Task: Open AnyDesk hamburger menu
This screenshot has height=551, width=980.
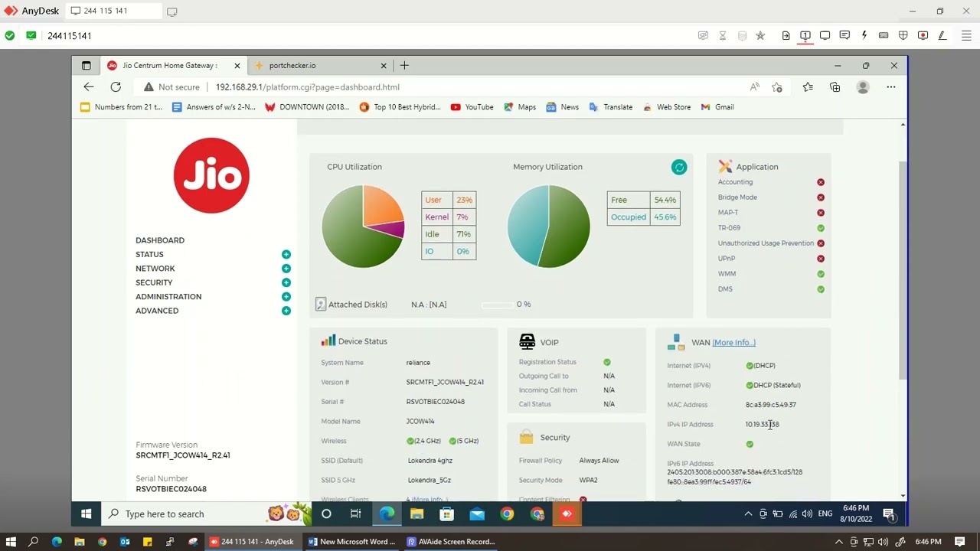Action: [967, 35]
